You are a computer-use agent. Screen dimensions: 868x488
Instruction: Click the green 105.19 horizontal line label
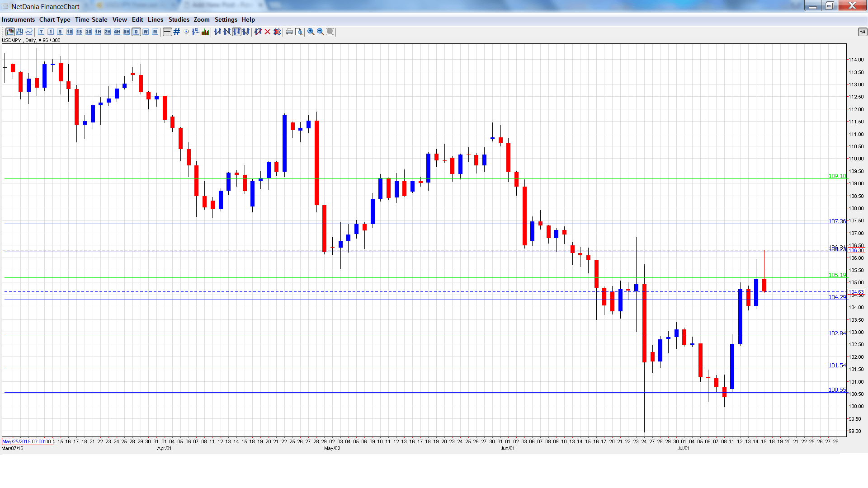(x=837, y=275)
